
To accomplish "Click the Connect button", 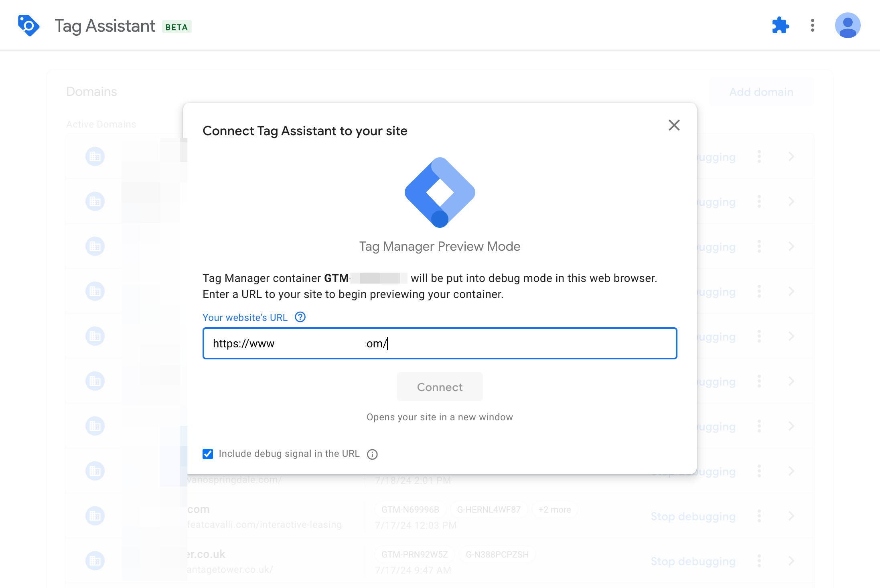I will point(440,387).
